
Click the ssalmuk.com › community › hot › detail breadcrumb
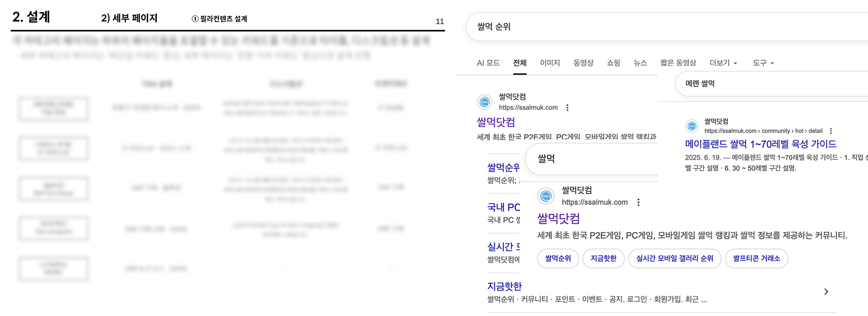click(x=764, y=130)
